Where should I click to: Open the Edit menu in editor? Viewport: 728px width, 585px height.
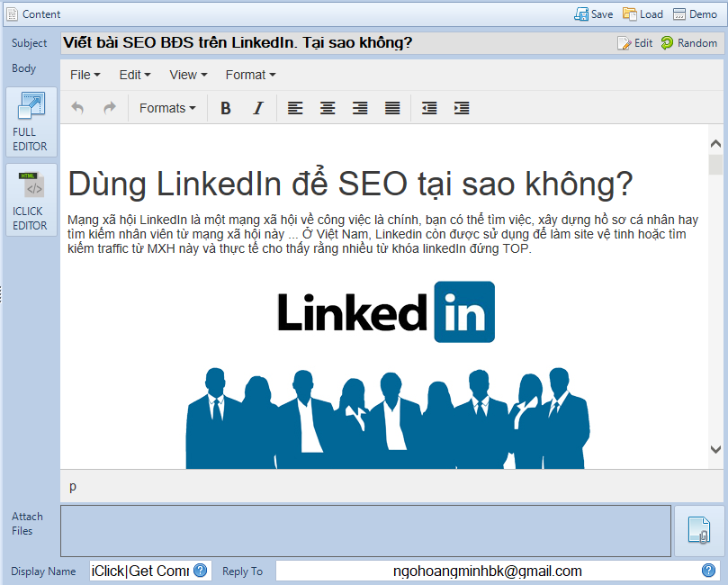[x=135, y=75]
